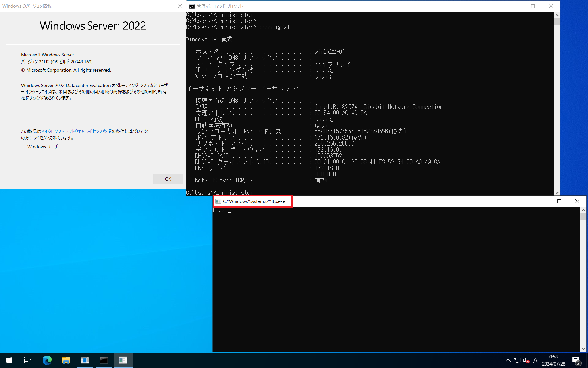Viewport: 588px width, 368px height.
Task: Switch to the Command Prompt taskbar icon
Action: click(x=104, y=360)
